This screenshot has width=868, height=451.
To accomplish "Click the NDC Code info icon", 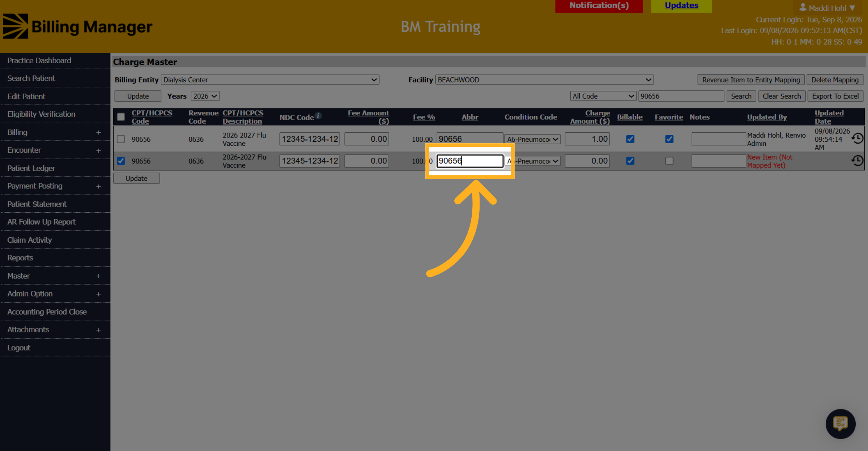I will pyautogui.click(x=318, y=116).
